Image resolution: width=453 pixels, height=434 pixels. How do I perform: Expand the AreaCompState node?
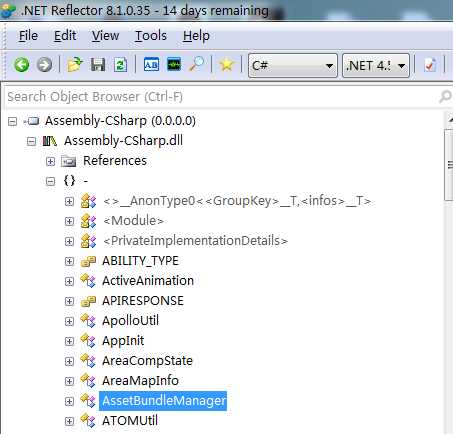click(x=69, y=361)
